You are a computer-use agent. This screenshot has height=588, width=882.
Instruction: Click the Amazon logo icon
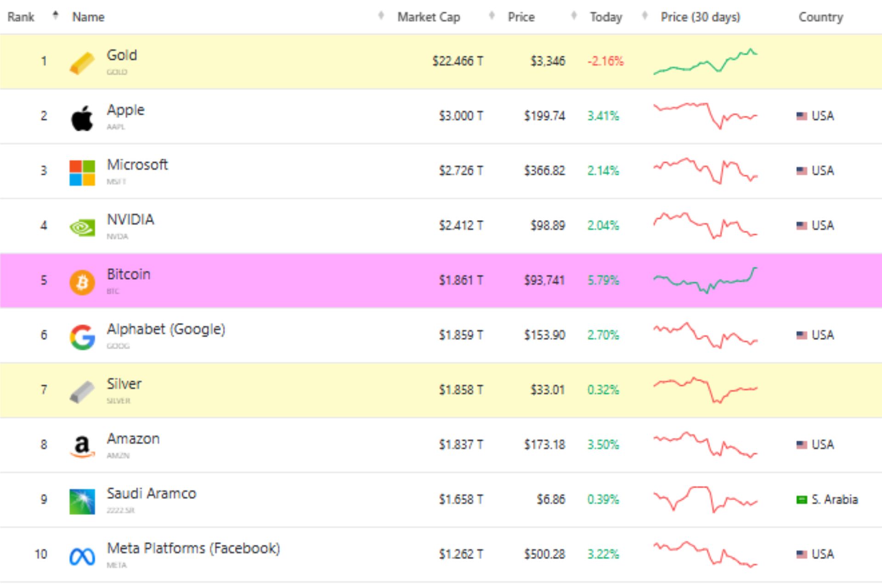tap(82, 446)
